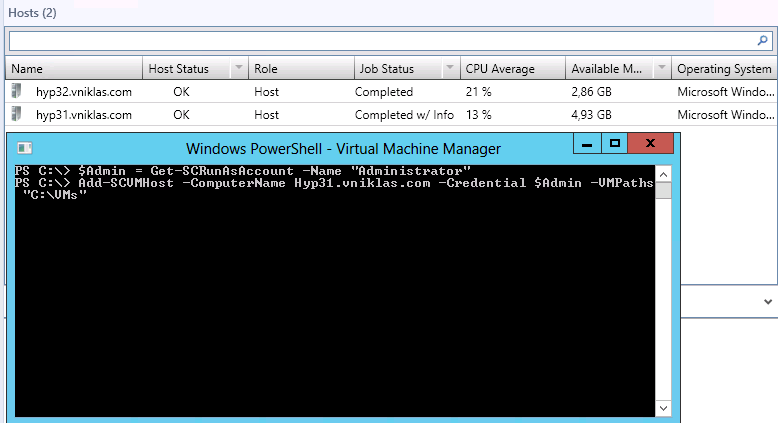Click the 4,93 GB available memory value
The width and height of the screenshot is (778, 423).
(x=591, y=115)
